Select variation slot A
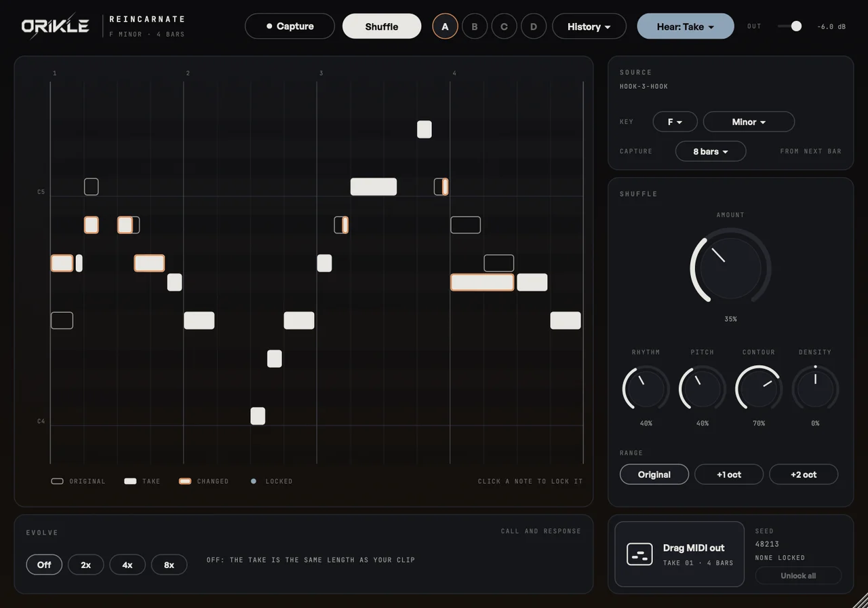Viewport: 868px width, 608px height. [445, 26]
